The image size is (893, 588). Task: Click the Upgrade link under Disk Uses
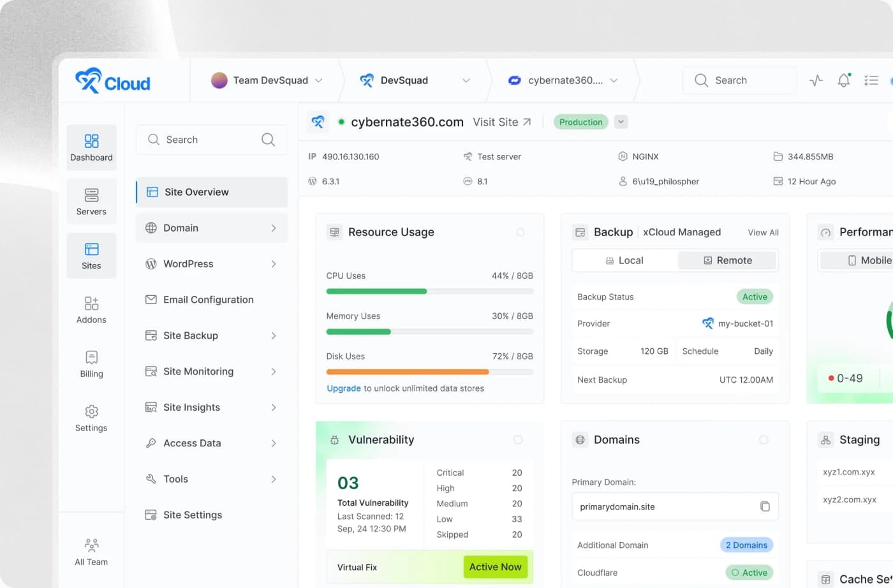click(344, 388)
